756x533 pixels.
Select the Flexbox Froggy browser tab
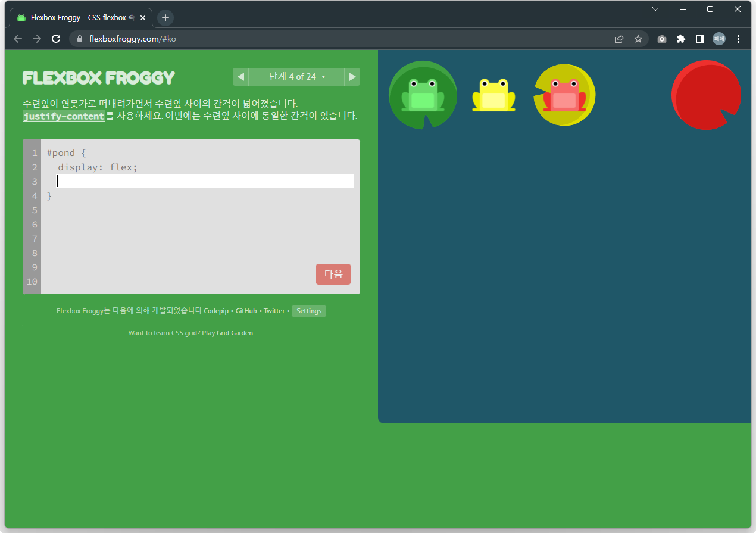click(x=81, y=18)
